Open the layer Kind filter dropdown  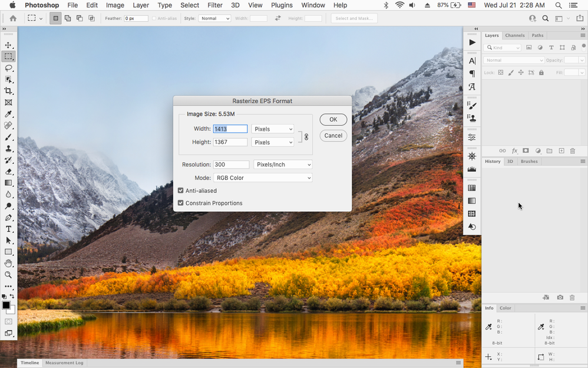502,48
